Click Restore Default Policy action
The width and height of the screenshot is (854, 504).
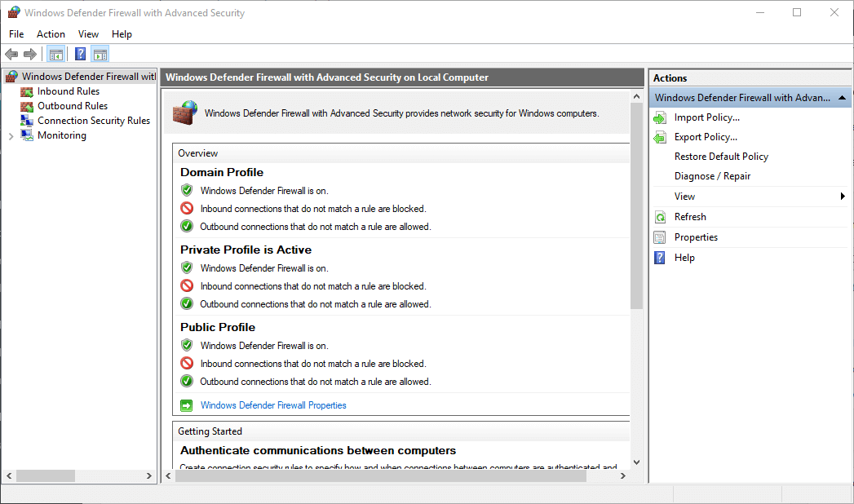coord(721,157)
